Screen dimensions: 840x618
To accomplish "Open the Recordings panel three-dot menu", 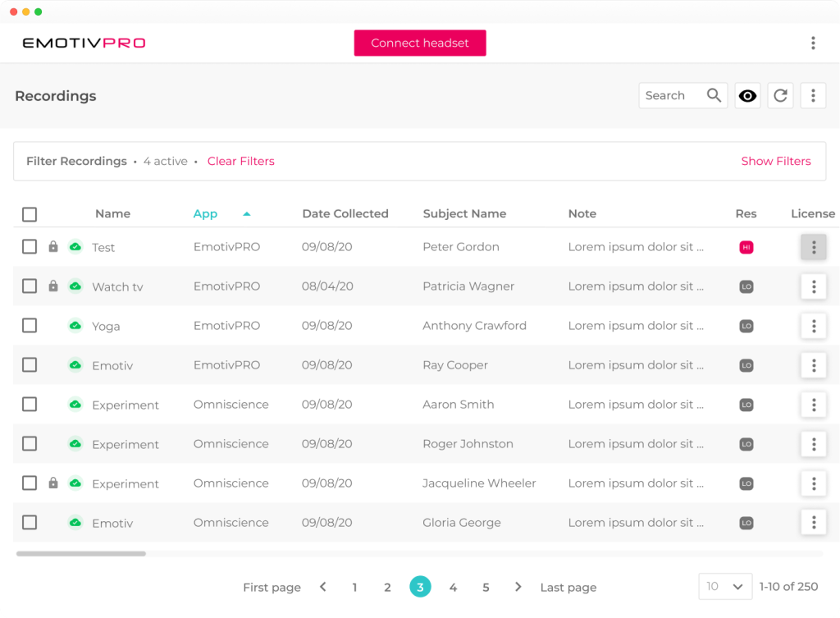I will click(x=813, y=95).
